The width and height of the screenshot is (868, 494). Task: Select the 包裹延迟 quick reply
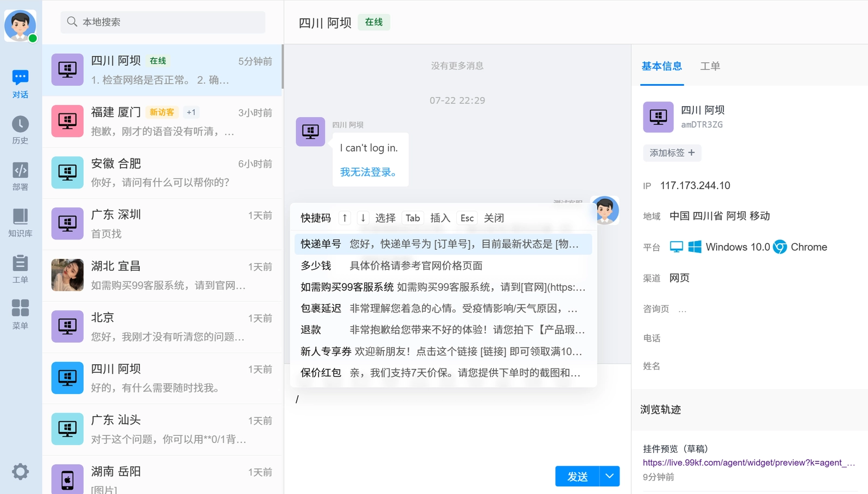443,308
